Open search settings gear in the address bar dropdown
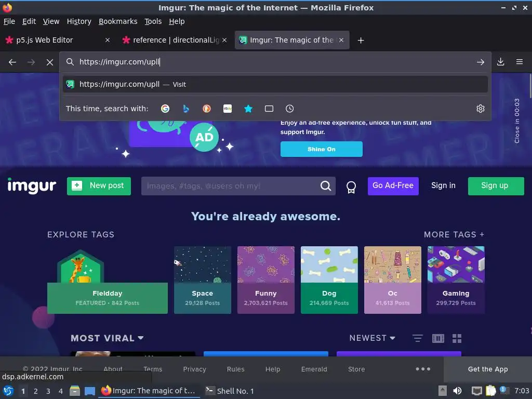This screenshot has width=532, height=399. (x=481, y=109)
